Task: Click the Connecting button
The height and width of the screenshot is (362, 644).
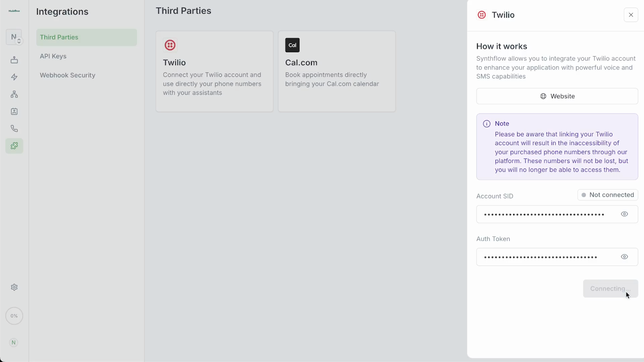Action: point(610,288)
